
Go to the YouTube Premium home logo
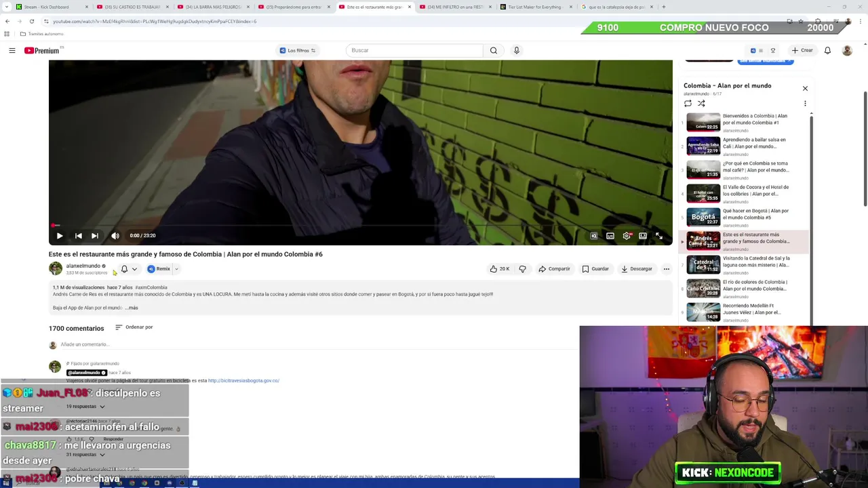click(x=42, y=50)
